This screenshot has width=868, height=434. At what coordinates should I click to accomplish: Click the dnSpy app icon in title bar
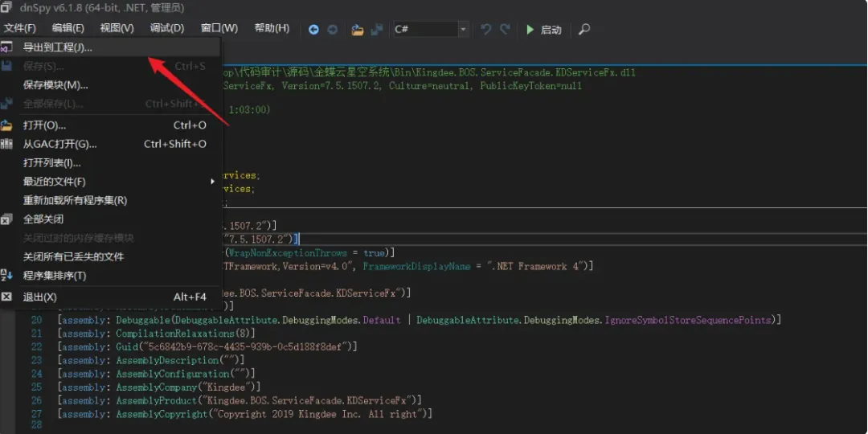coord(6,8)
